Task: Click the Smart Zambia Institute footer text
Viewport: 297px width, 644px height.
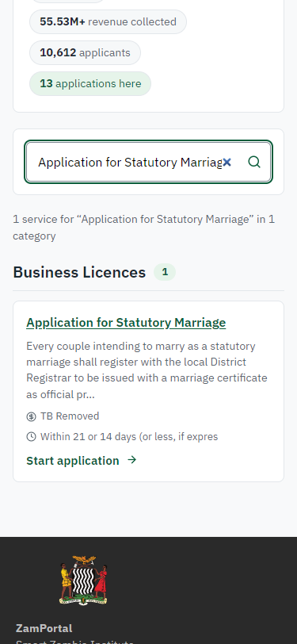Action: [74, 642]
